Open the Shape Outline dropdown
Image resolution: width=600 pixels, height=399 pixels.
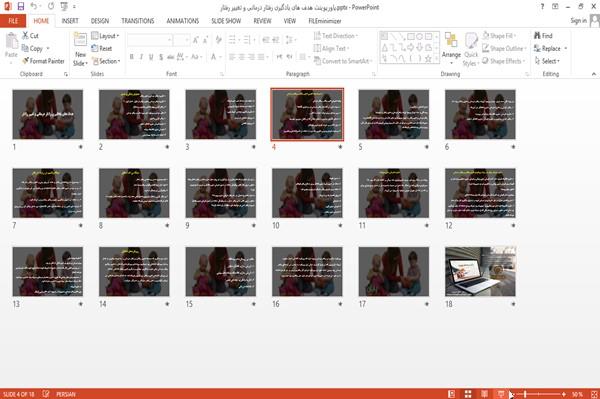[x=504, y=48]
